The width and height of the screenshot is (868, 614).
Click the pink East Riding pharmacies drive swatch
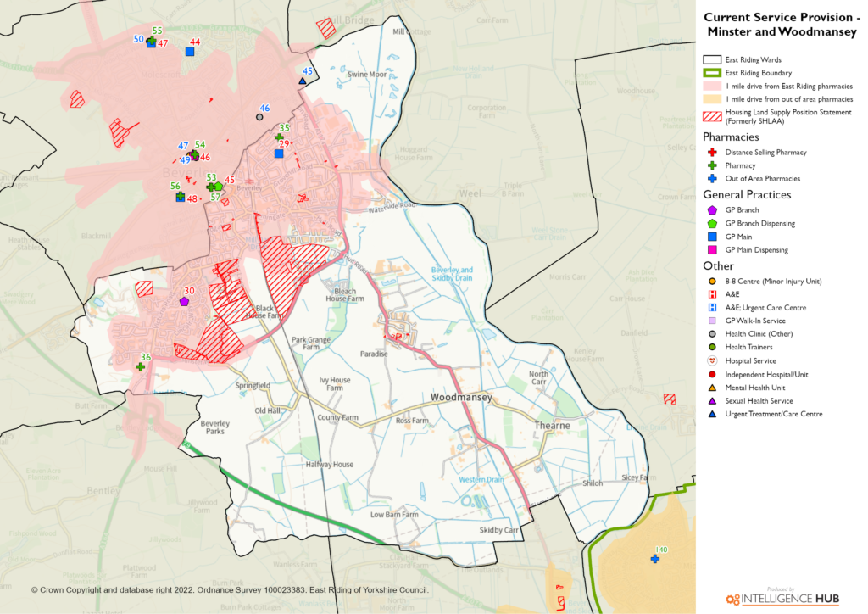pos(712,87)
